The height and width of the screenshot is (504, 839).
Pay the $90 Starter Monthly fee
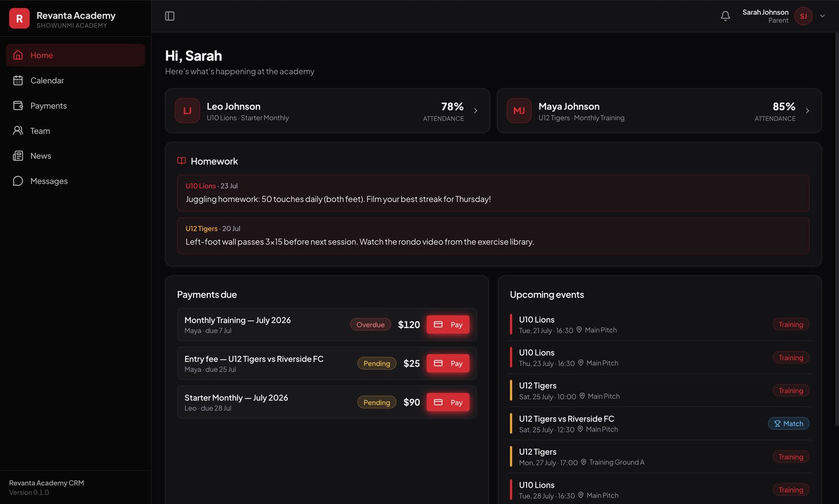448,402
